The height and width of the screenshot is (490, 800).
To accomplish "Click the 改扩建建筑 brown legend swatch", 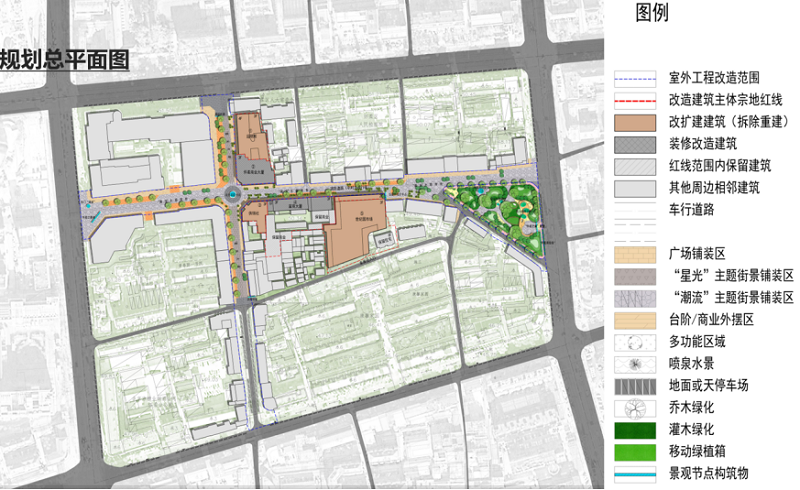I will point(635,121).
